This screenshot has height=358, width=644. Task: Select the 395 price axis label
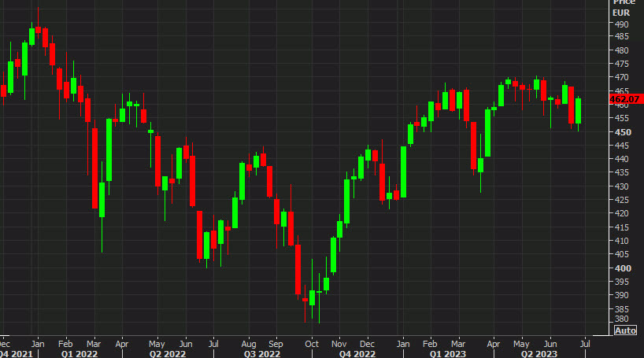tap(621, 282)
